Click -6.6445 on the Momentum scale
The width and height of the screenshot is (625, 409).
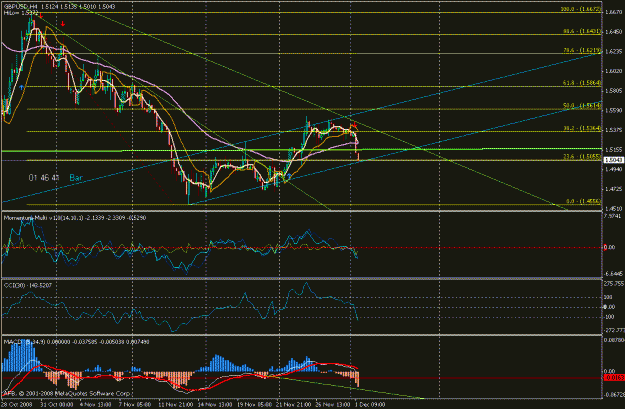613,273
